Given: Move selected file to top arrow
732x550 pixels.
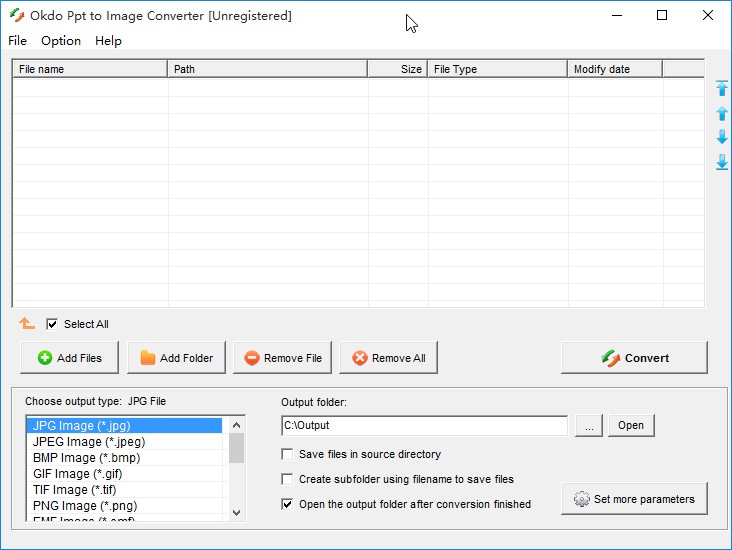Looking at the screenshot, I should (x=722, y=88).
